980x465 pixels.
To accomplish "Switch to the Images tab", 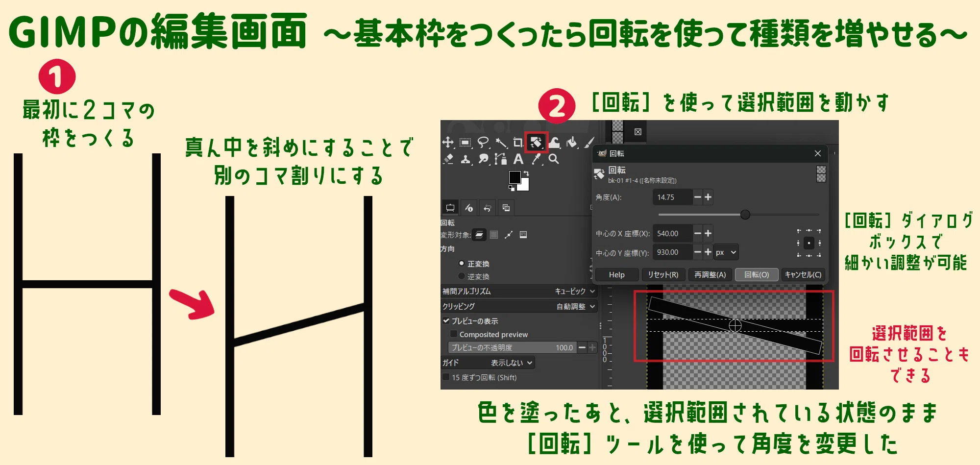I will (506, 208).
